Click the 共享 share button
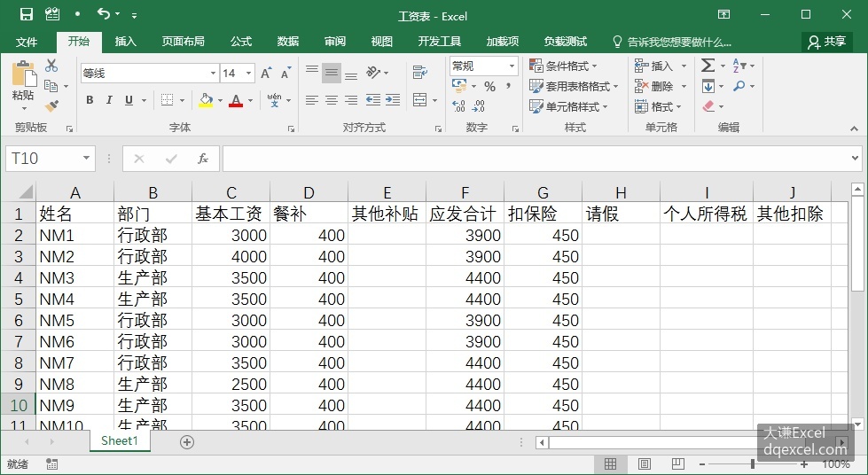868x475 pixels. [x=827, y=42]
